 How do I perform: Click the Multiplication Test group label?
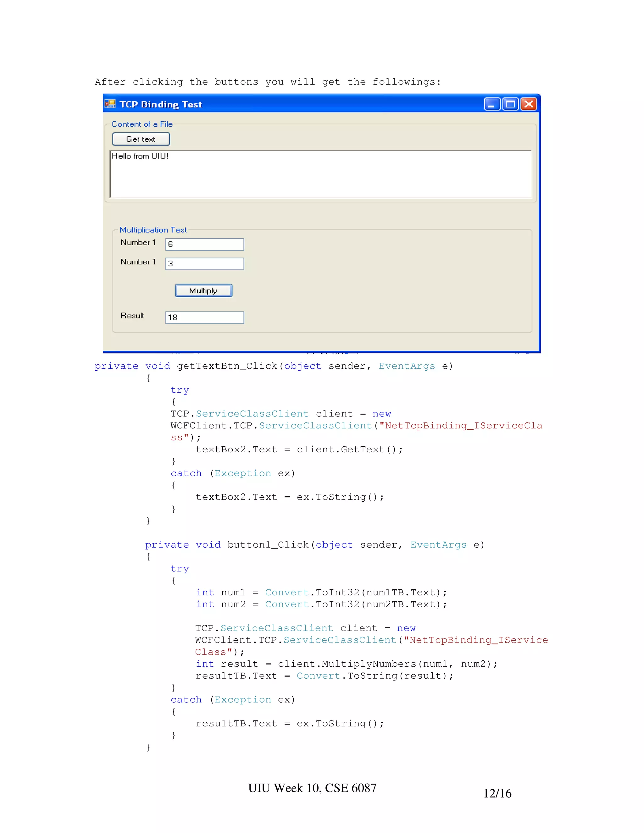point(153,230)
